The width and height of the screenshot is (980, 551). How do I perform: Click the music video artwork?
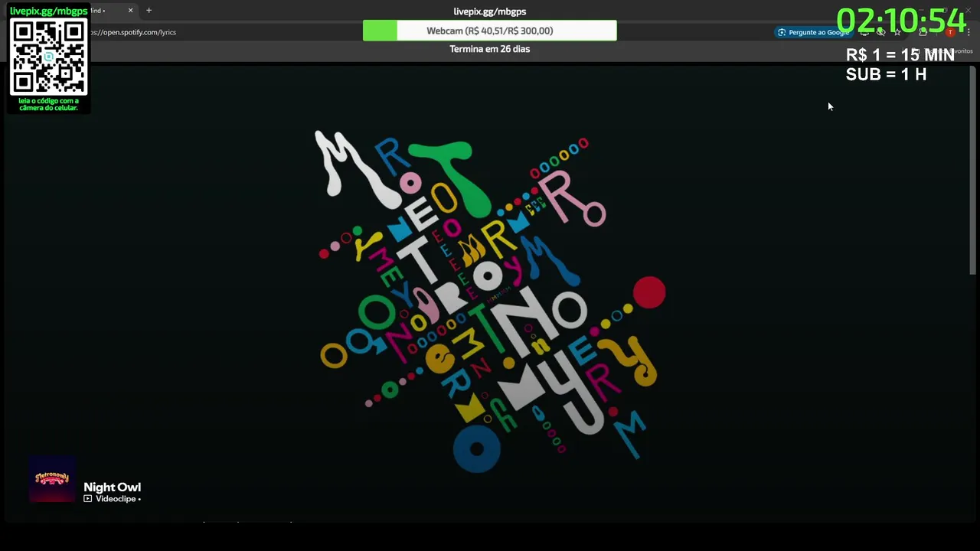tap(490, 302)
